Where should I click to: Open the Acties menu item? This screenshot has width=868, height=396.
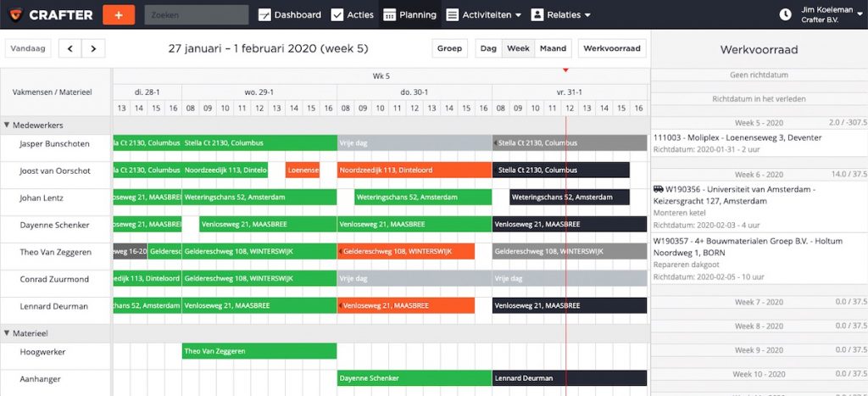coord(352,15)
